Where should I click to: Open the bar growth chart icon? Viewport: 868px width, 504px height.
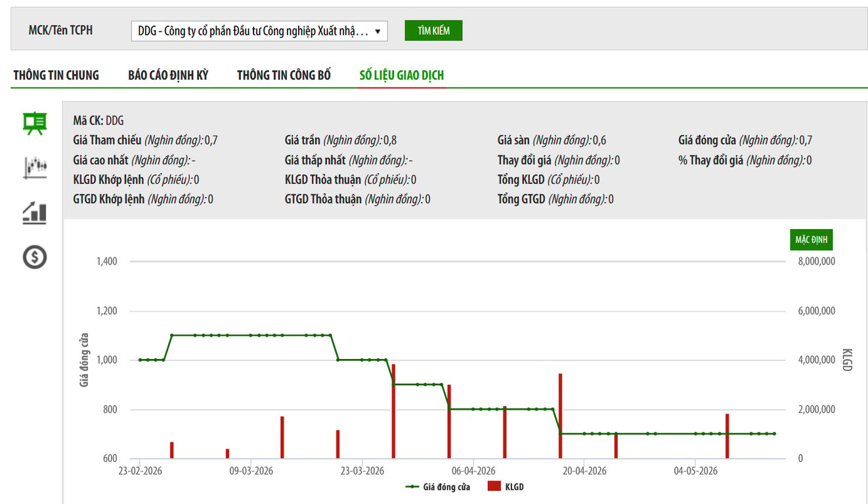coord(34,213)
